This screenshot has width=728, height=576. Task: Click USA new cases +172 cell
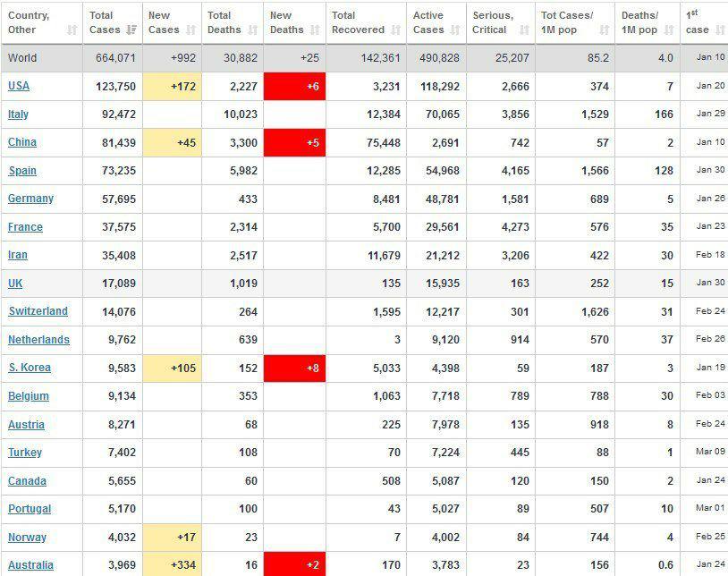point(173,87)
